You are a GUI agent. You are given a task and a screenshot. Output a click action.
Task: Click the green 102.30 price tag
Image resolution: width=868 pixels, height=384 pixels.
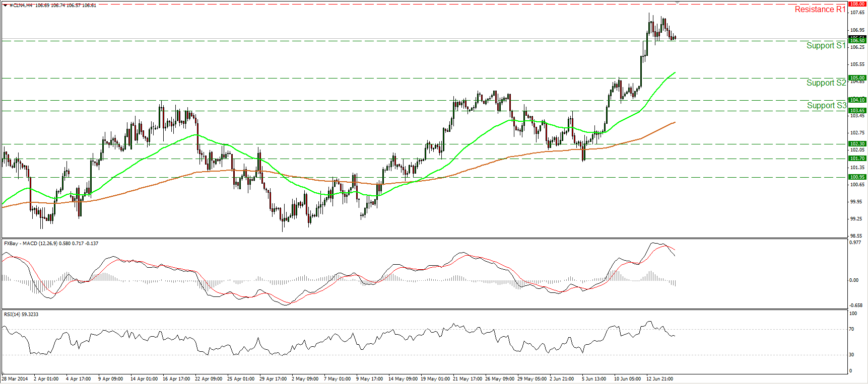coord(857,144)
